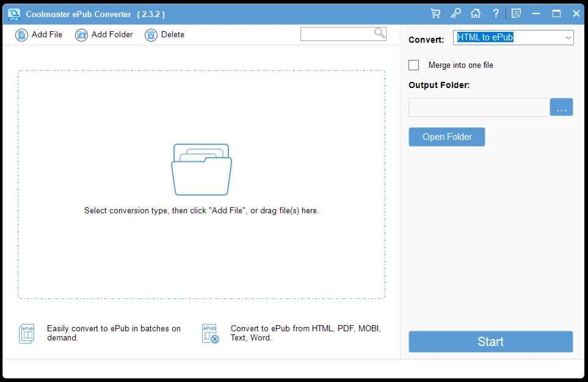588x382 pixels.
Task: Click 'Easily convert to ePub in batches' text
Action: click(114, 333)
